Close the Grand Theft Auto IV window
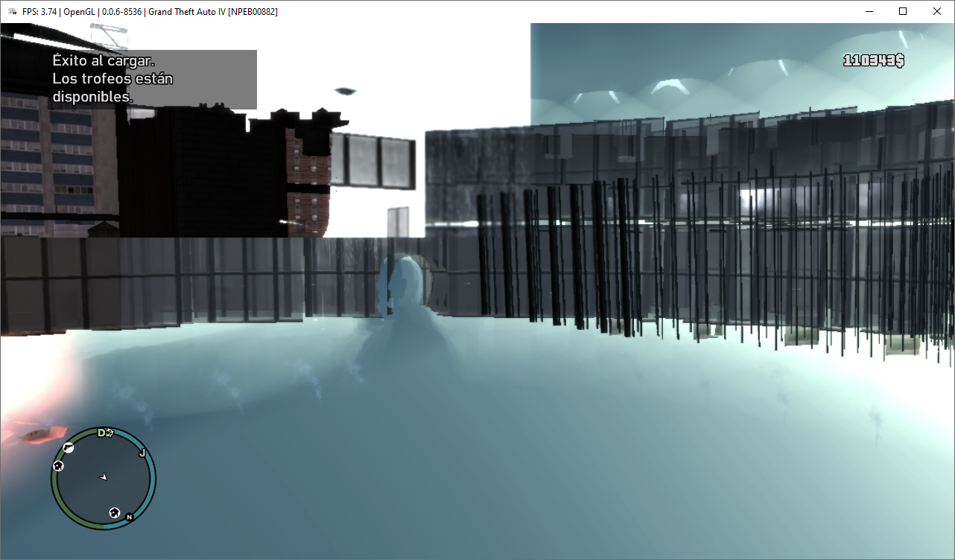Screen dimensions: 955x560 pyautogui.click(x=937, y=12)
